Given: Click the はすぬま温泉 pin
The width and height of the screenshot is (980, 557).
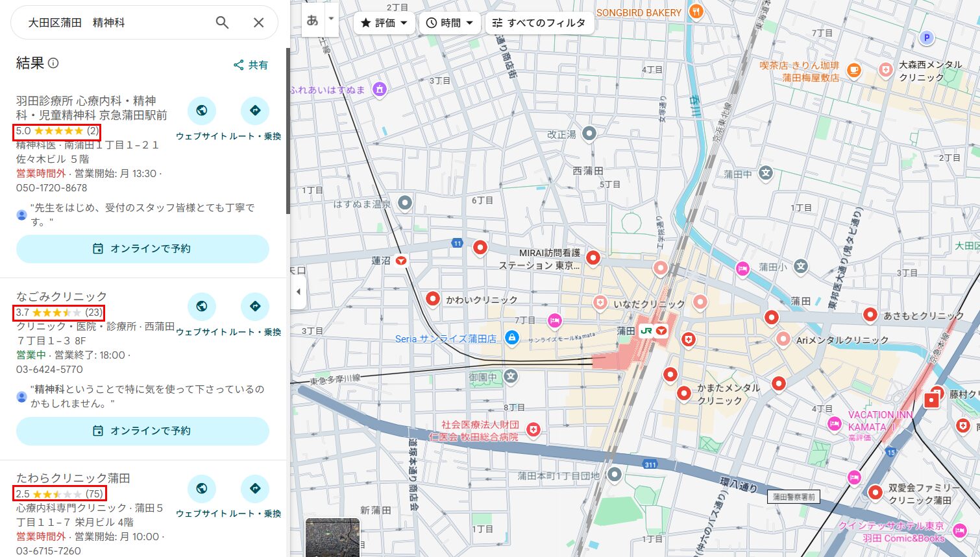Looking at the screenshot, I should 405,203.
